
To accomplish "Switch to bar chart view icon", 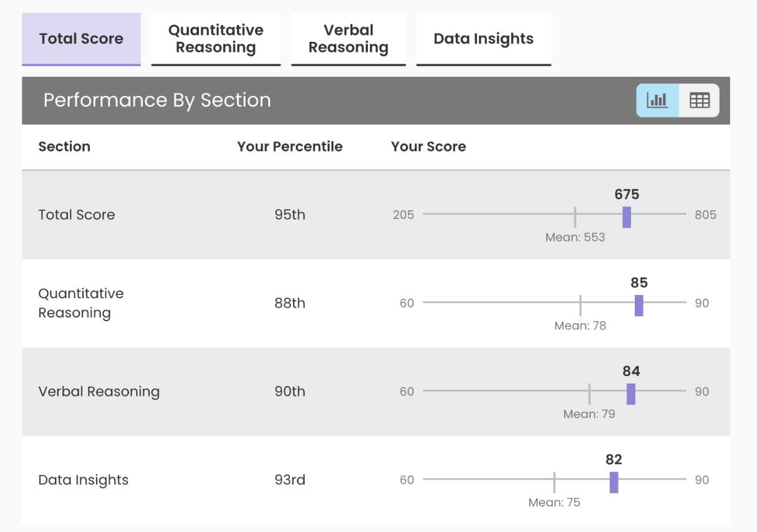I will [657, 100].
